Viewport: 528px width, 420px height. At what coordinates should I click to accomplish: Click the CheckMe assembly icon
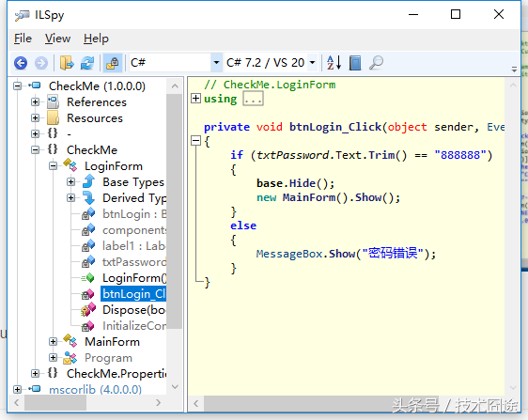[x=35, y=86]
